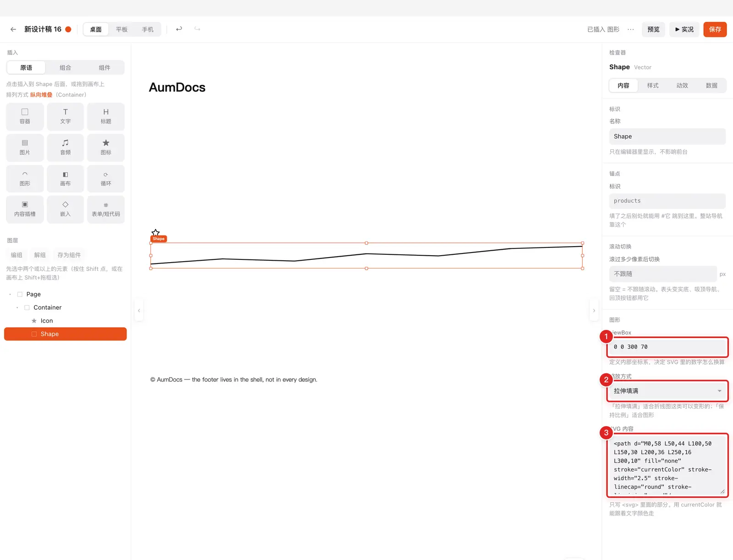Insert a 图形 shape primitive
Viewport: 733px width, 560px height.
[25, 178]
